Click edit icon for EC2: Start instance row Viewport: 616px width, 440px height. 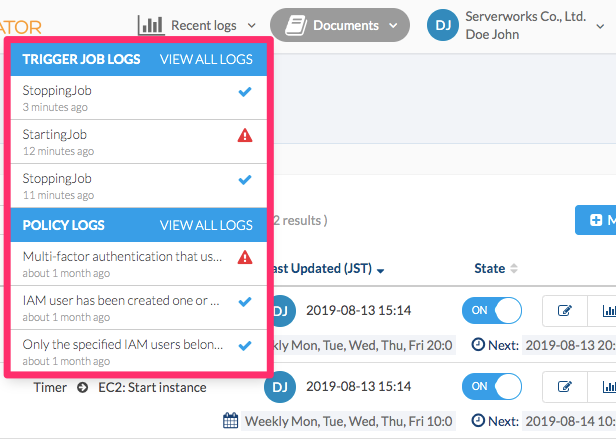[x=565, y=387]
